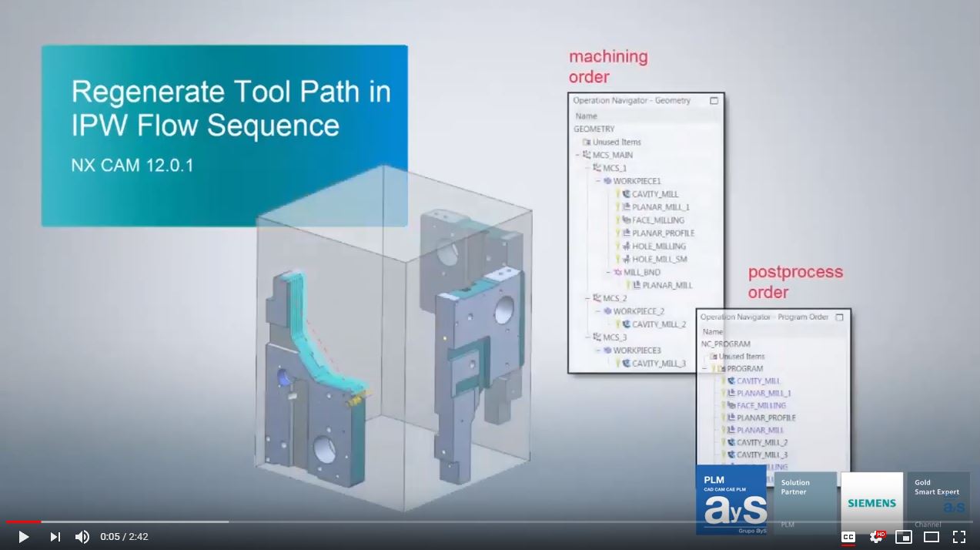Image resolution: width=980 pixels, height=550 pixels.
Task: Play the video
Action: (23, 537)
